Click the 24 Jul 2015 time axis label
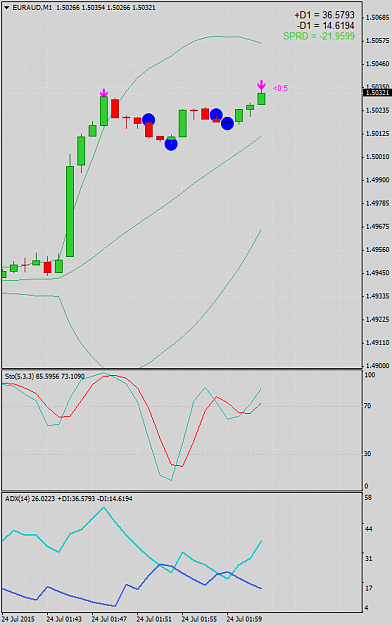Viewport: 392px width, 625px height. (x=18, y=619)
